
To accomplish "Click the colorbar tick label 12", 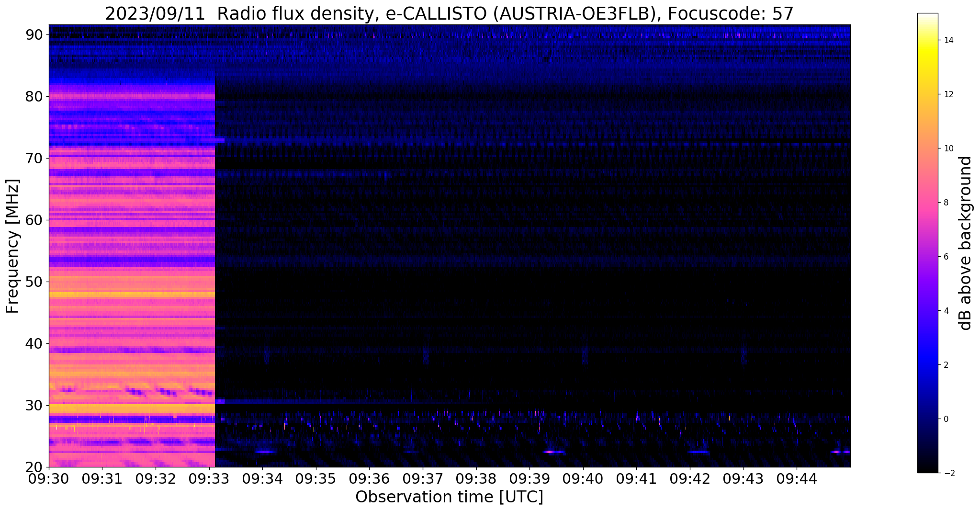I will (948, 94).
